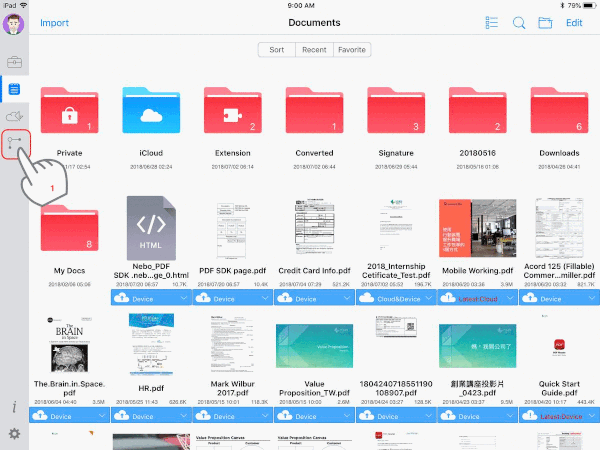This screenshot has width=600, height=450.
Task: Open the Nebo_PDF SDK HTML file icon
Action: pyautogui.click(x=151, y=228)
